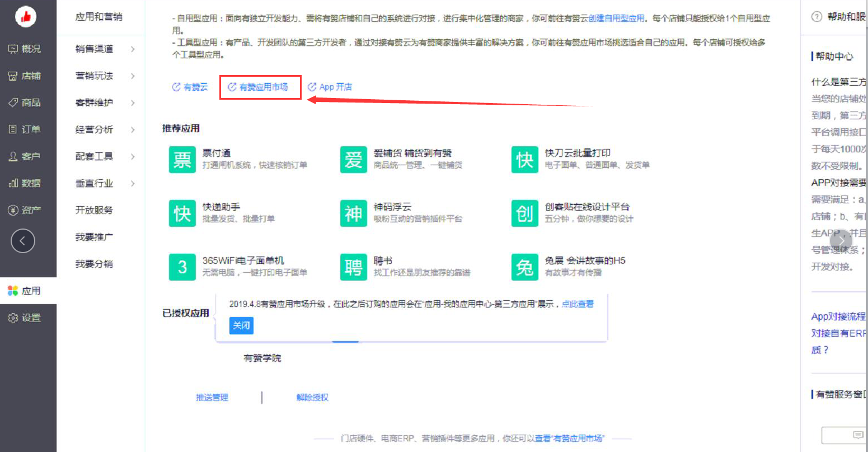Click 快递助手 app icon
Viewport: 868px width, 452px height.
[x=182, y=213]
